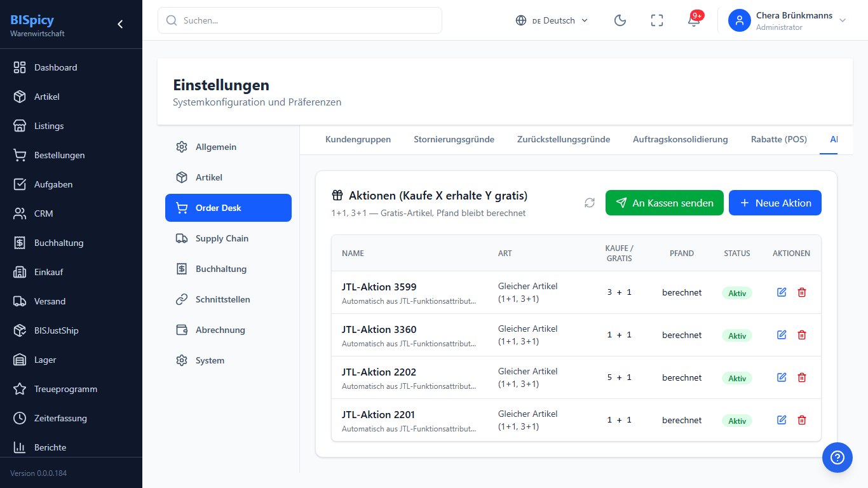Image resolution: width=868 pixels, height=488 pixels.
Task: Click JTL-Aktion 2201 name
Action: [379, 414]
